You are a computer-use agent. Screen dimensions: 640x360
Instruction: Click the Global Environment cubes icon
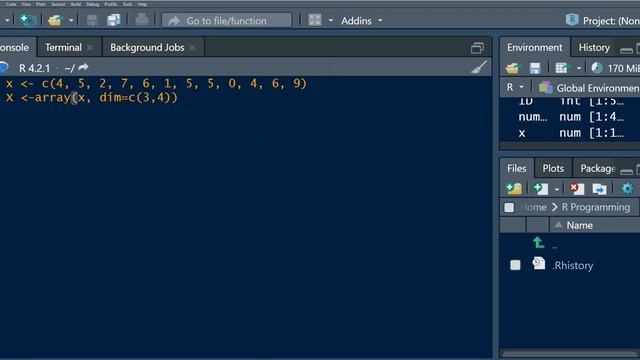click(545, 87)
